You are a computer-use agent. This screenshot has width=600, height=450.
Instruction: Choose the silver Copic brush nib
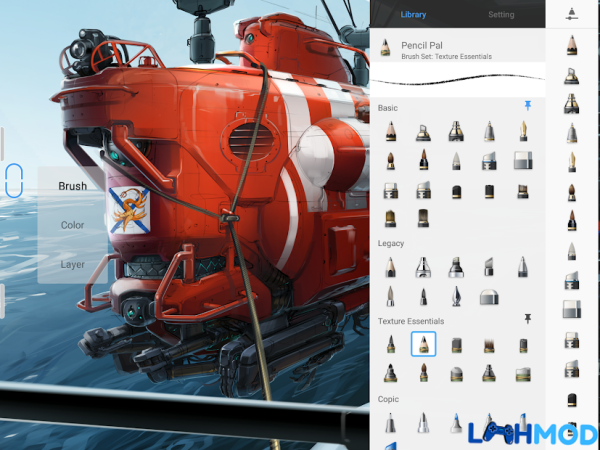coord(423,423)
